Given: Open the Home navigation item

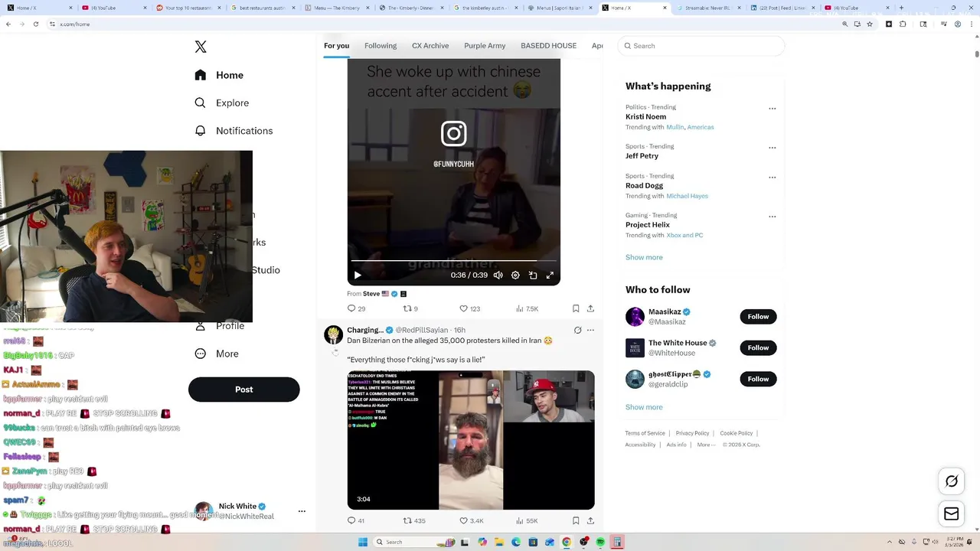Looking at the screenshot, I should tap(219, 75).
